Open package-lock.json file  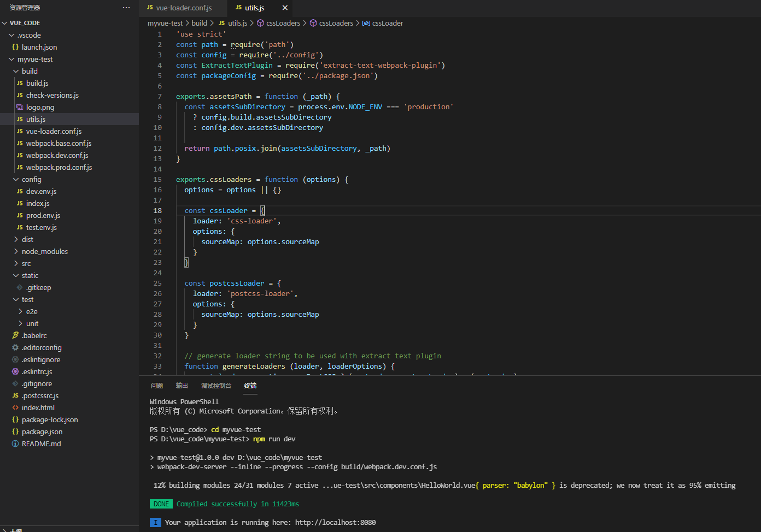69,419
